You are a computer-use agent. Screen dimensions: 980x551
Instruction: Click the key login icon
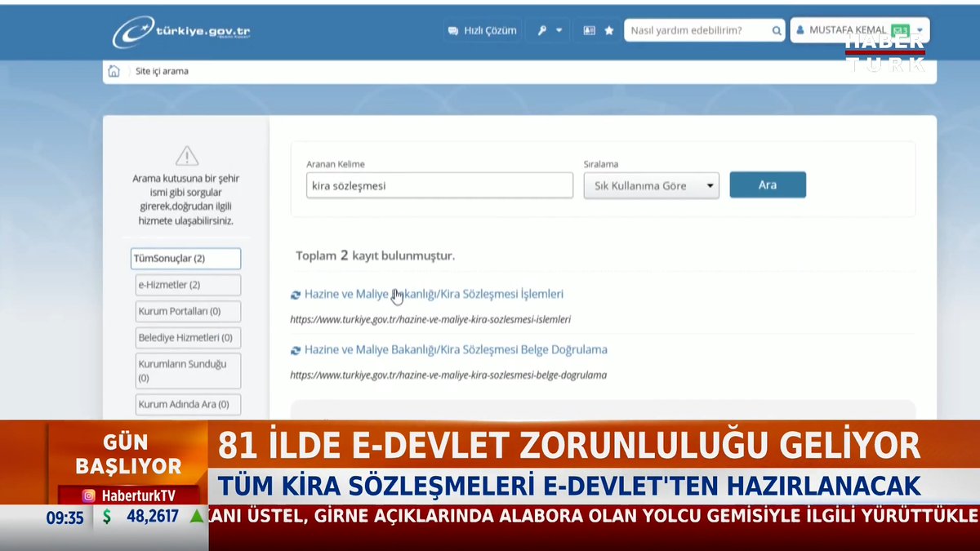(541, 30)
